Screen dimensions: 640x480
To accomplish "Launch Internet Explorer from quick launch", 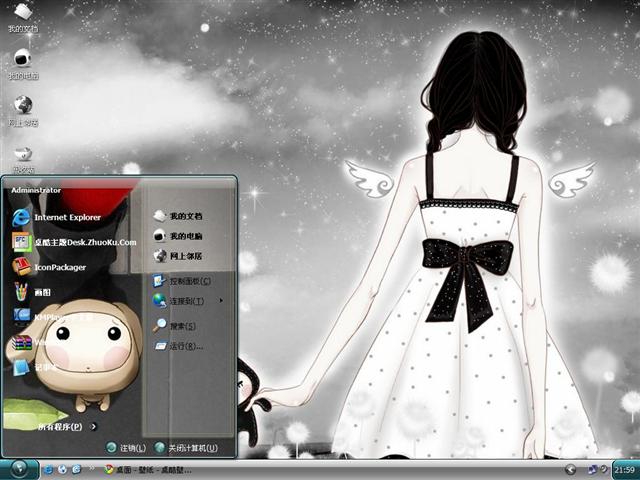I will [x=48, y=470].
